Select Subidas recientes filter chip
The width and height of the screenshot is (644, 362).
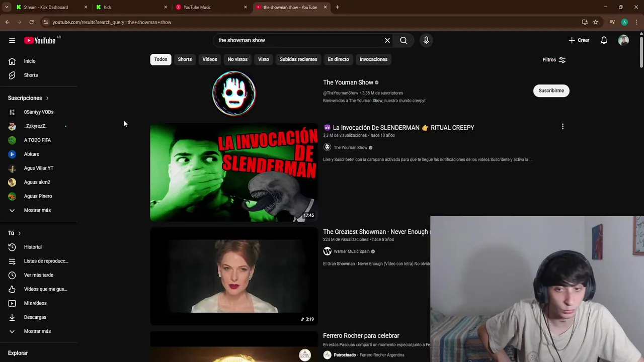pos(298,59)
